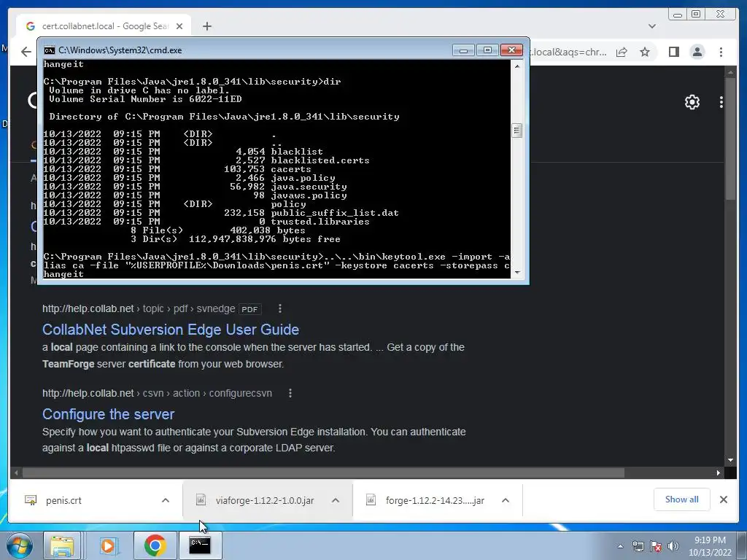The height and width of the screenshot is (560, 747).
Task: Expand options for forge jar download
Action: [506, 500]
